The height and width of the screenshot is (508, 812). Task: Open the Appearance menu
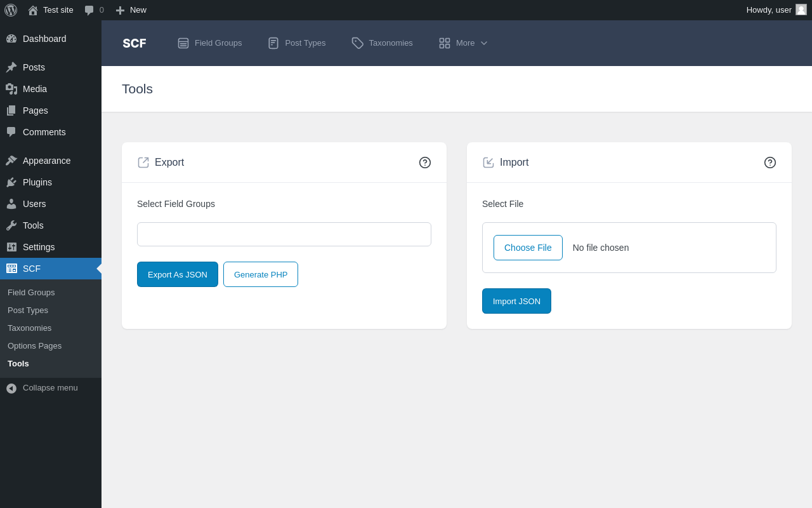[x=51, y=161]
